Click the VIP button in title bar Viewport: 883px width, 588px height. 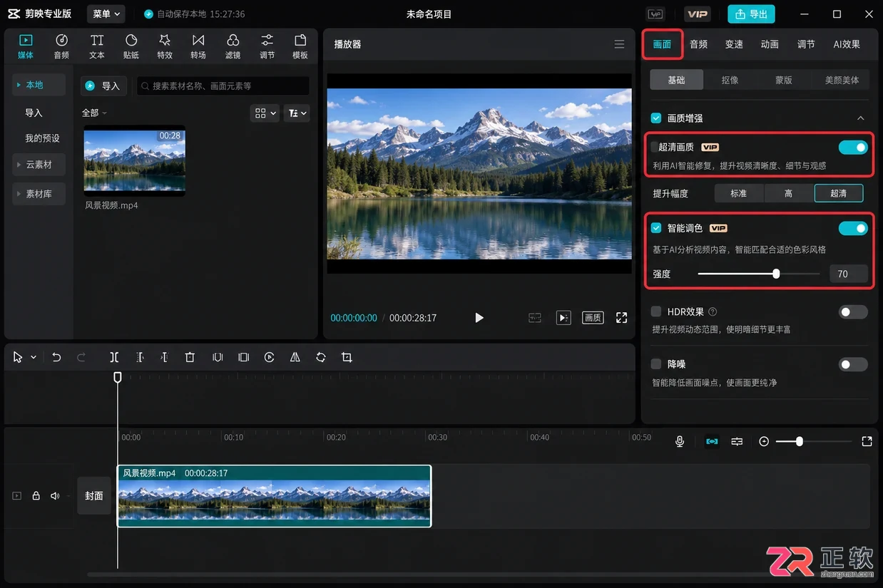697,14
